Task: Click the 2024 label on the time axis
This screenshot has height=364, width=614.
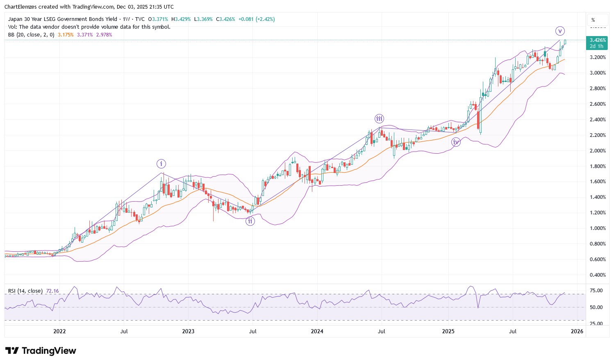Action: (x=317, y=331)
